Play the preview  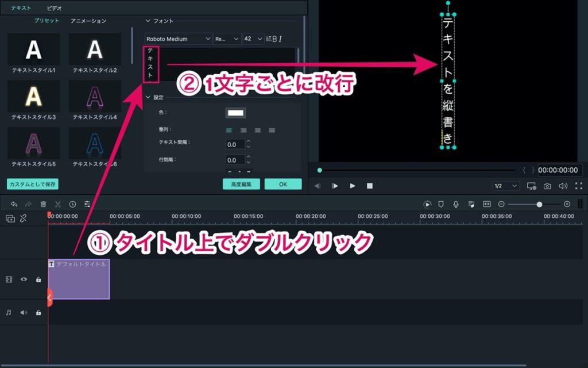point(352,186)
